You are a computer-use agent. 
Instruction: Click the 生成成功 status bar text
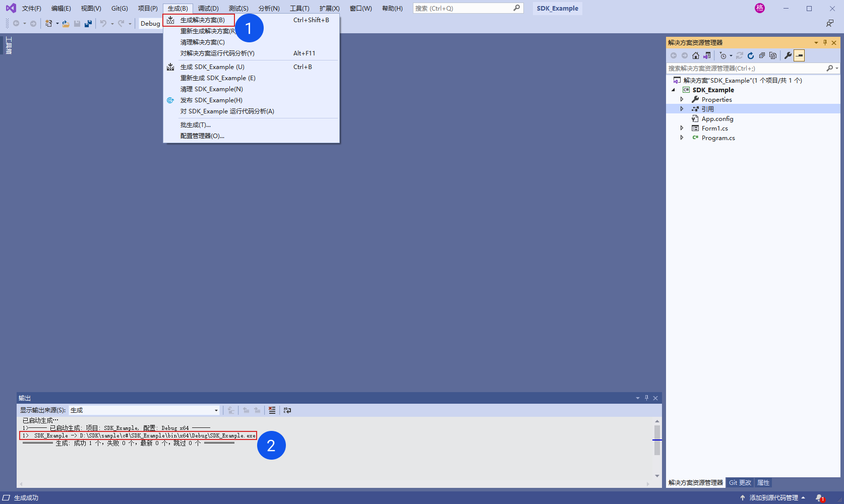pos(26,498)
